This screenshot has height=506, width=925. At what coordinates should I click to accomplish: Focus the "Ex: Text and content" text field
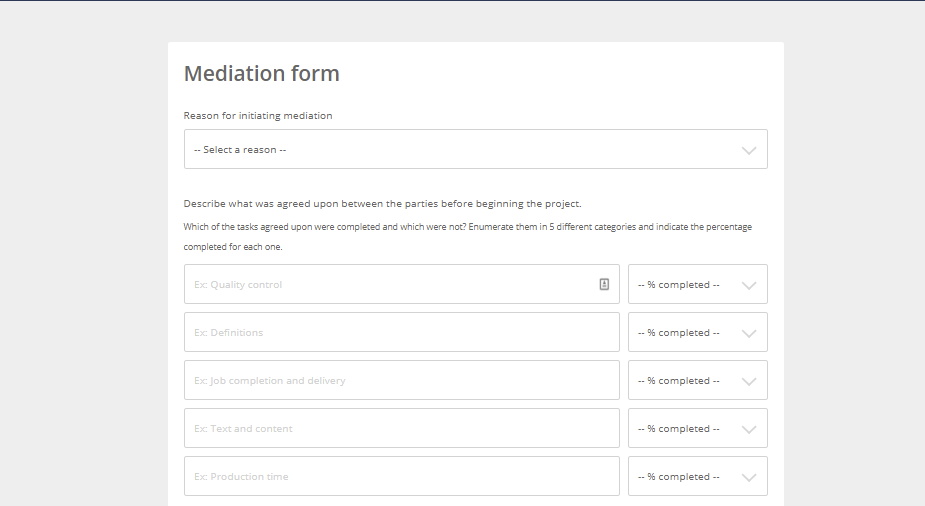tap(402, 428)
